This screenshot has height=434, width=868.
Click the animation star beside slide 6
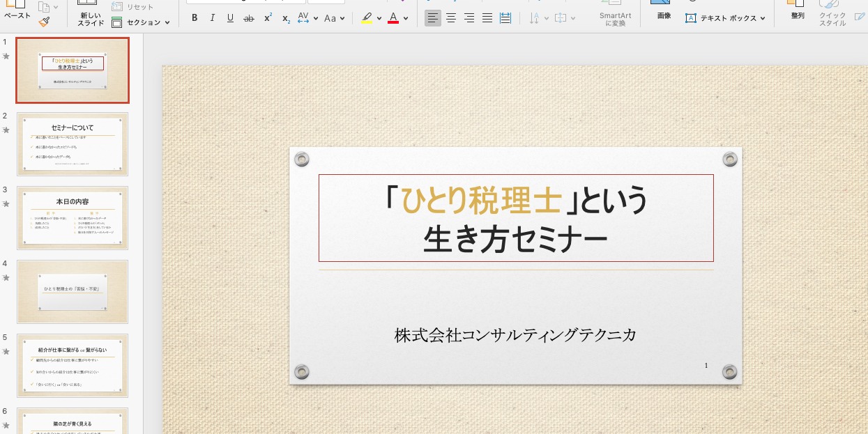pyautogui.click(x=6, y=425)
